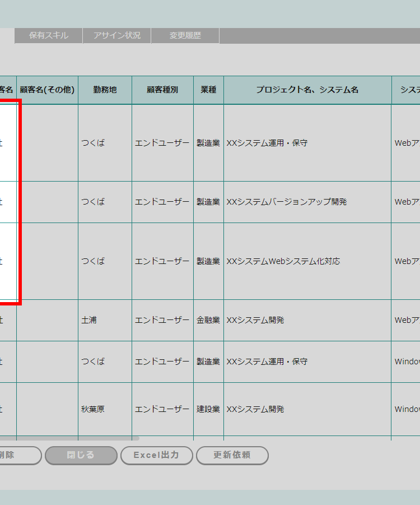
Task: Click the XXシステムWebシステム化対応 project cell
Action: [x=283, y=261]
